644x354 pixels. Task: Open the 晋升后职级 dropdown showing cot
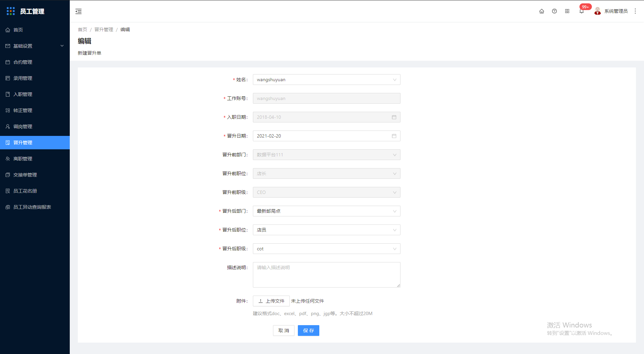[326, 249]
